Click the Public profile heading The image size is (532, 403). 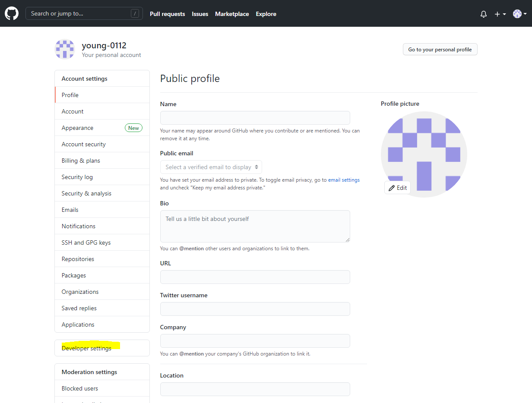[x=190, y=79]
